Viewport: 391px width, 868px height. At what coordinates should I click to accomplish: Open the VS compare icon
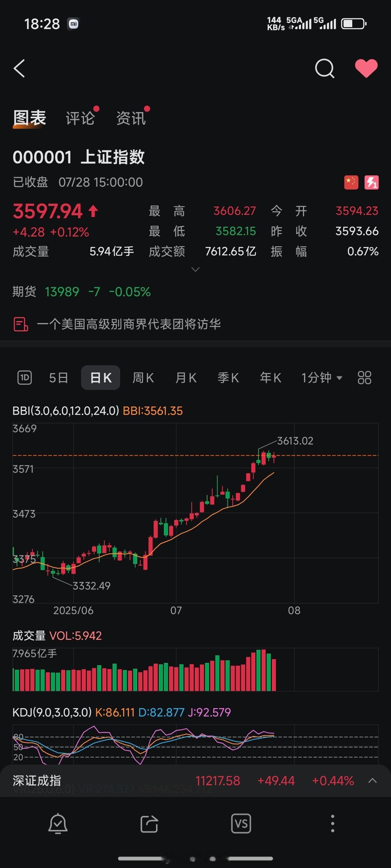(241, 824)
